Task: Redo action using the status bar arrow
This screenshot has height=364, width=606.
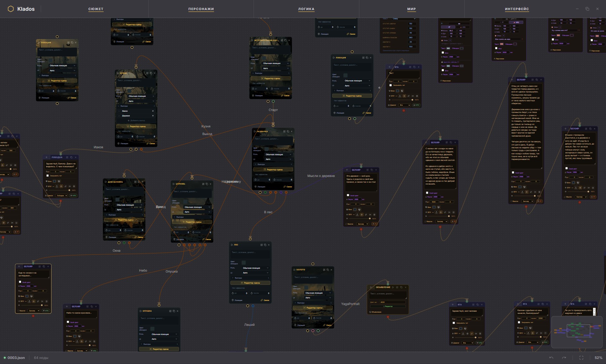Action: point(564,358)
